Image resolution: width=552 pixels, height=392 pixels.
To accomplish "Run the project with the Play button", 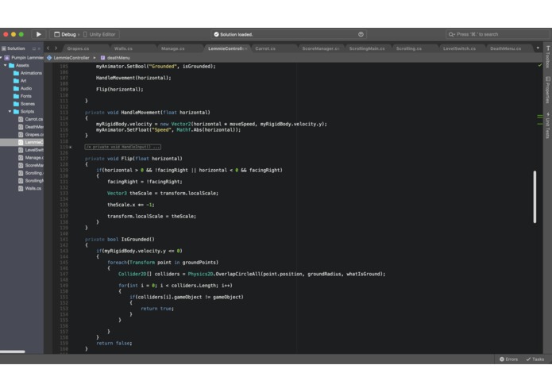I will (38, 34).
